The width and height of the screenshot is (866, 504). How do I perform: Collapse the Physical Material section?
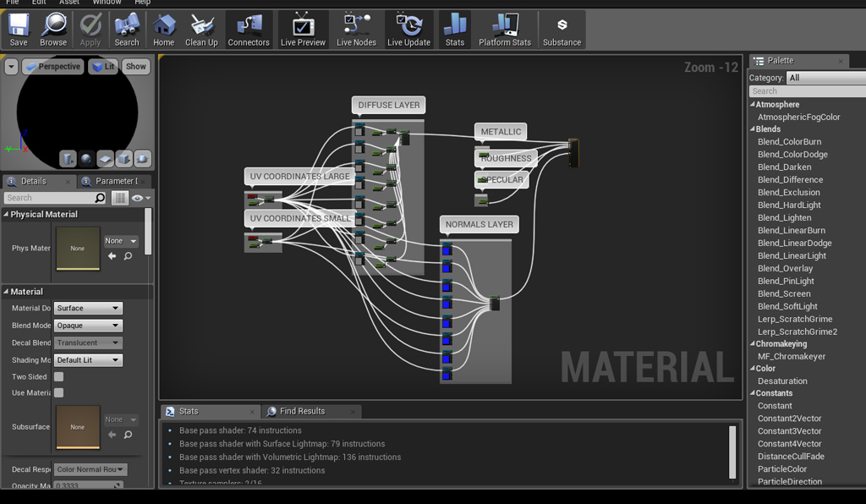click(7, 215)
